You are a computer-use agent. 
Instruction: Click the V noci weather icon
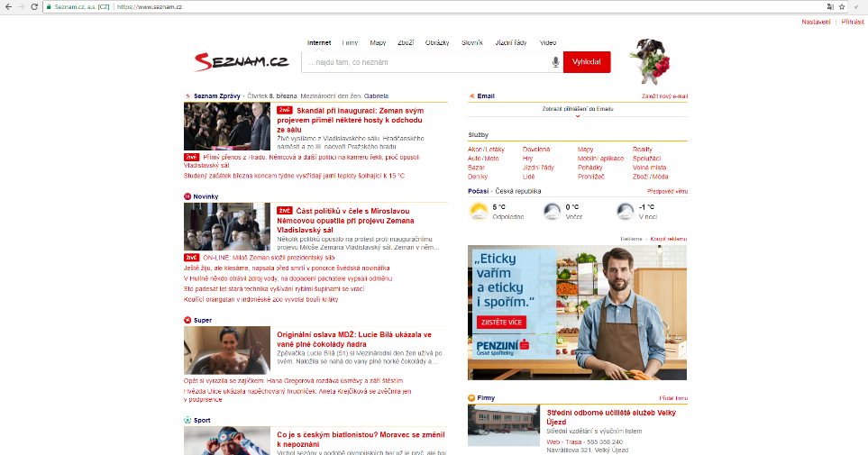click(625, 211)
